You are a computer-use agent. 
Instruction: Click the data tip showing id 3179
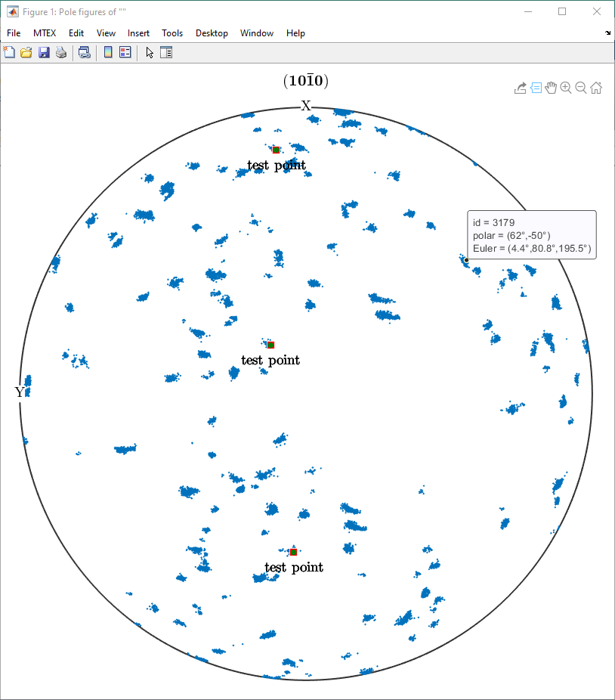tap(531, 235)
